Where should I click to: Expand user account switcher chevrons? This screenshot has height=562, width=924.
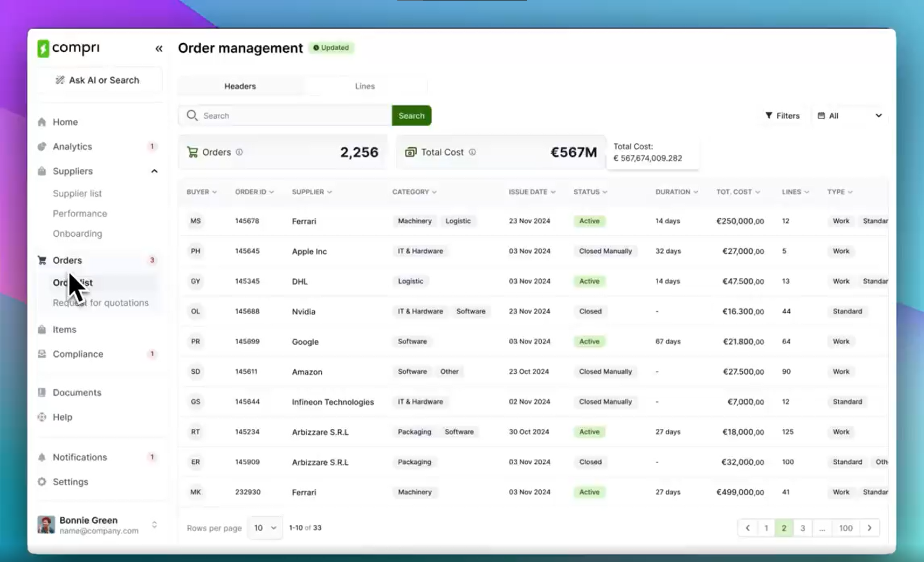point(154,525)
